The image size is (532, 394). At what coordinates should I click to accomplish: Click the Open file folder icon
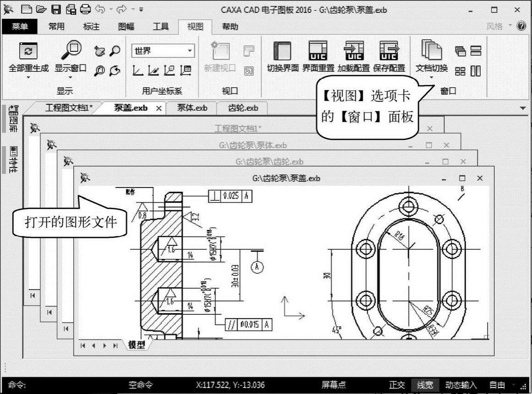click(41, 9)
